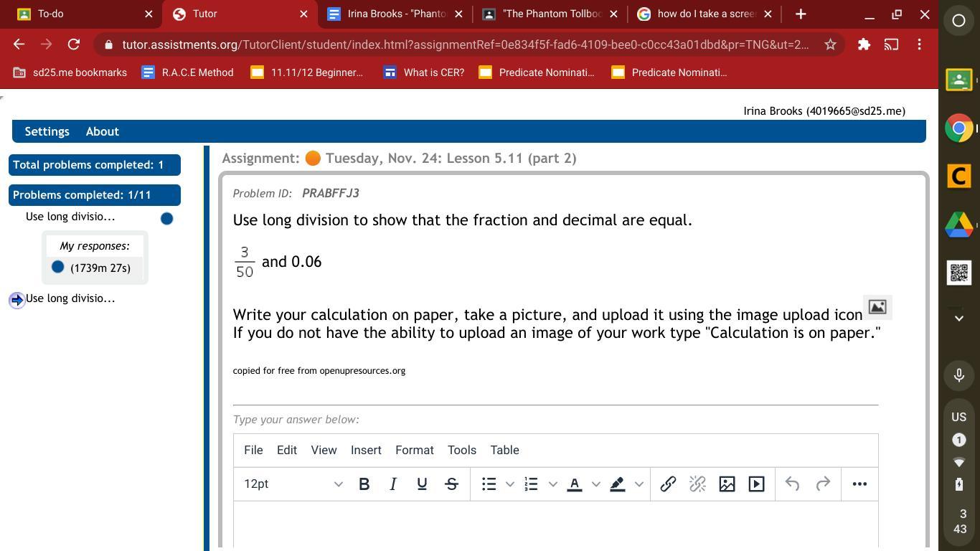Open Google Classroom from the shelf
This screenshot has height=551, width=980.
pos(958,80)
